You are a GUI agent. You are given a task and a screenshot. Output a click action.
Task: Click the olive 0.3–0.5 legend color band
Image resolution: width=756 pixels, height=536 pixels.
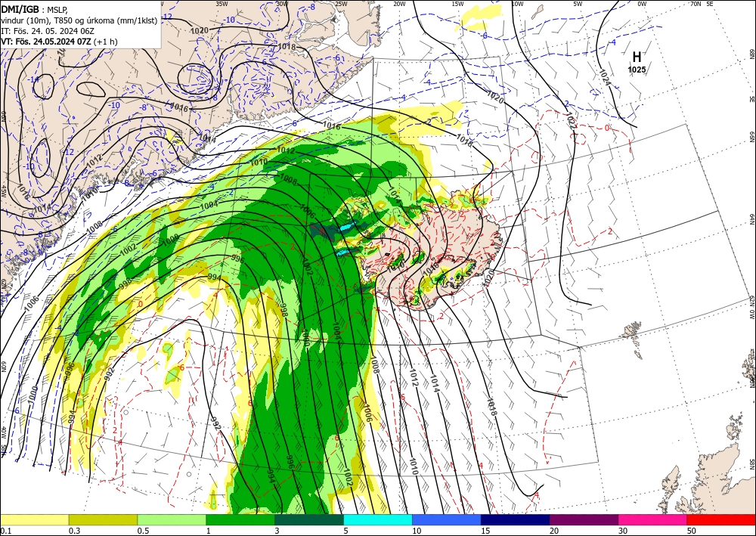103,520
